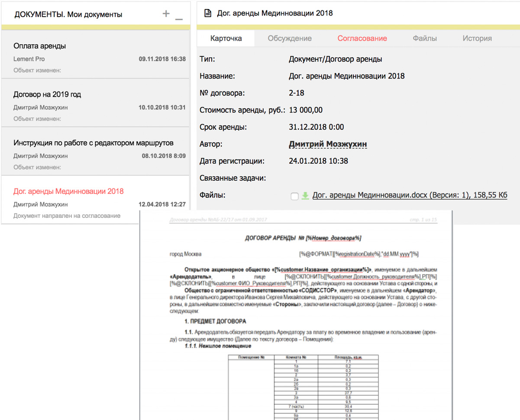Click the № договора value 2-18
This screenshot has height=420, width=520.
point(297,93)
